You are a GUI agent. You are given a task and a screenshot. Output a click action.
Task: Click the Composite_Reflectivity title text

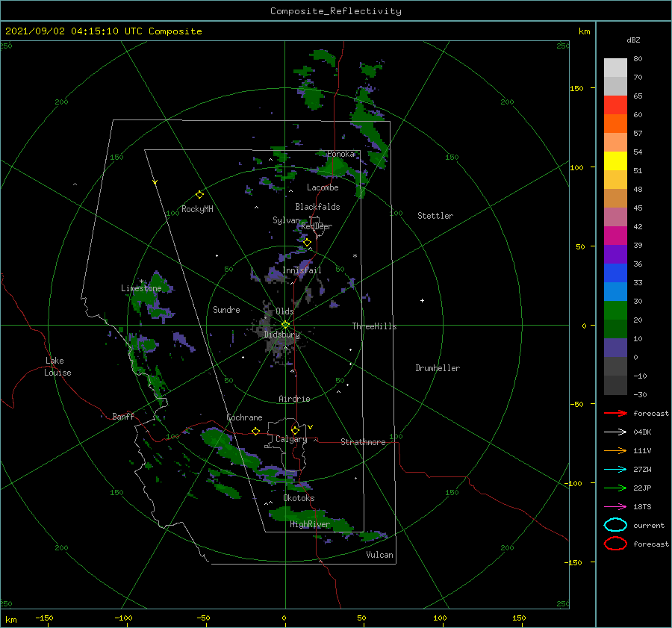pyautogui.click(x=335, y=11)
